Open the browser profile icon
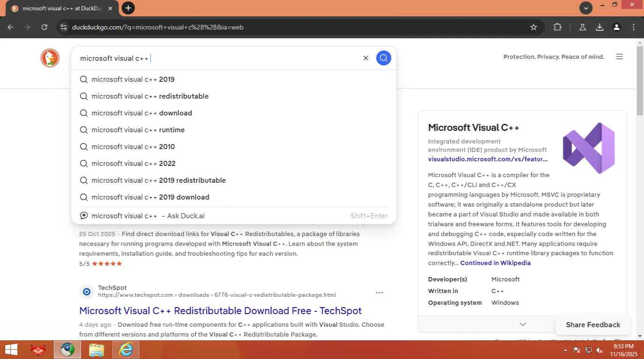This screenshot has width=644, height=359. click(x=617, y=27)
